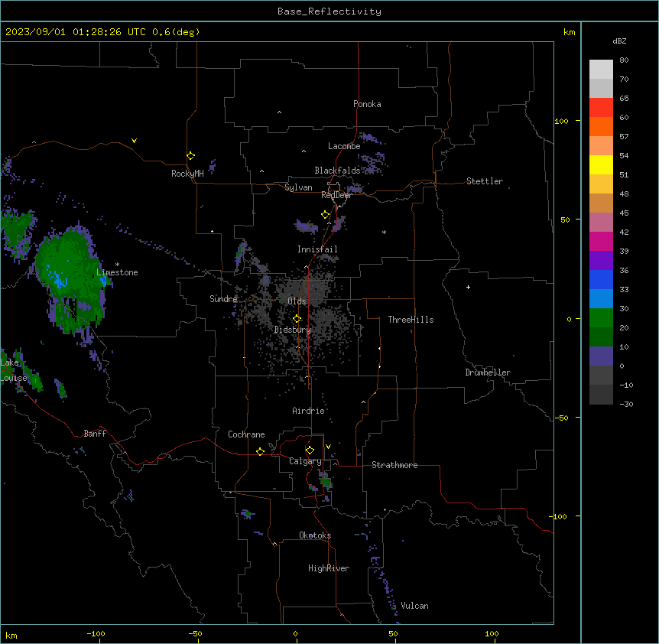Click the yellow diamond marker above RockyMH
659x644 pixels.
190,156
